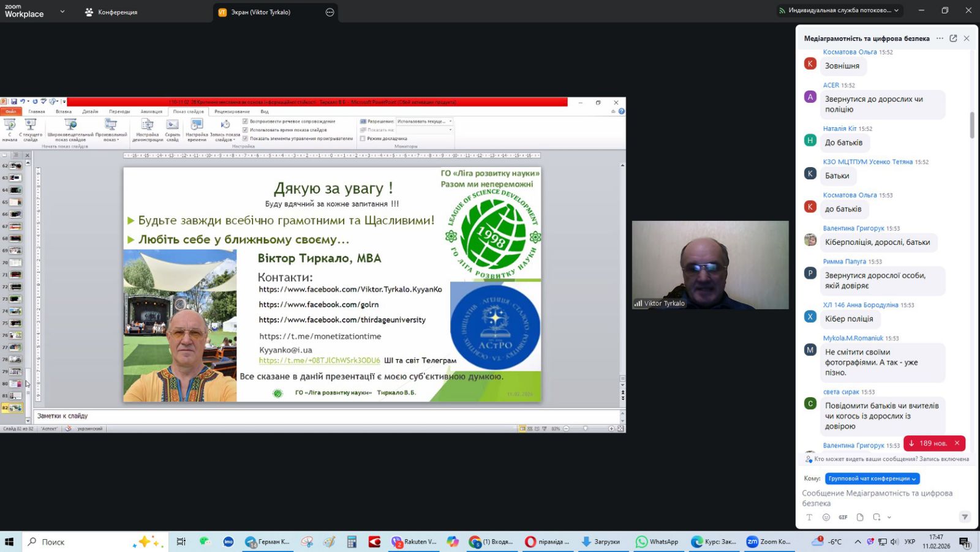Click the GIF icon in chat toolbar
The height and width of the screenshot is (552, 980).
(843, 517)
